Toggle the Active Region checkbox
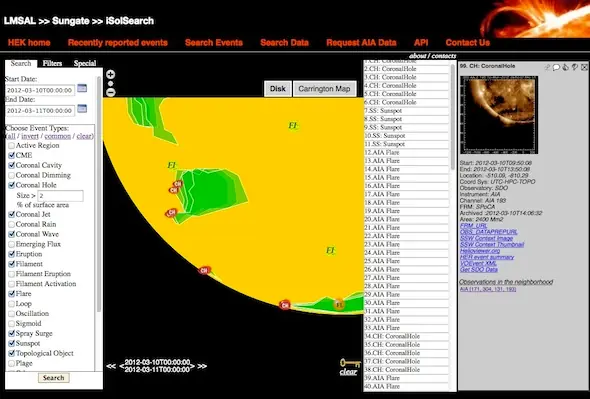The height and width of the screenshot is (399, 590). pyautogui.click(x=12, y=145)
